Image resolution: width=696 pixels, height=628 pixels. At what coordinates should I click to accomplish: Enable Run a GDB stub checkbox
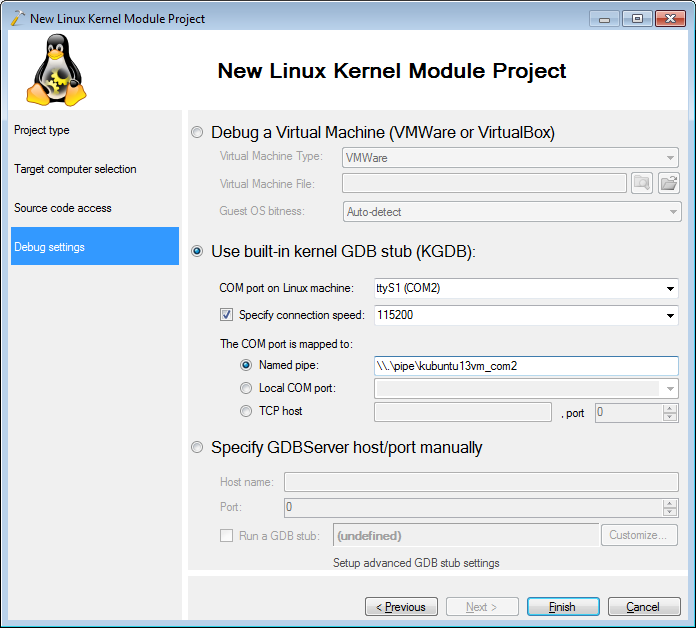(x=226, y=535)
